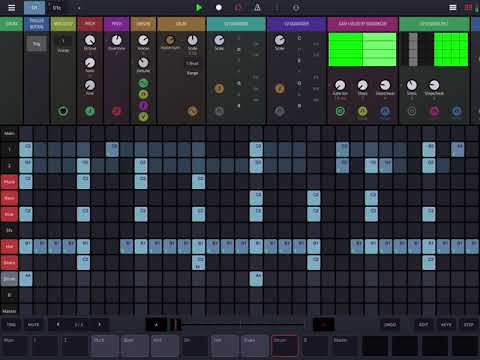Open the list view icon at top right
The image size is (480, 360).
(x=453, y=7)
